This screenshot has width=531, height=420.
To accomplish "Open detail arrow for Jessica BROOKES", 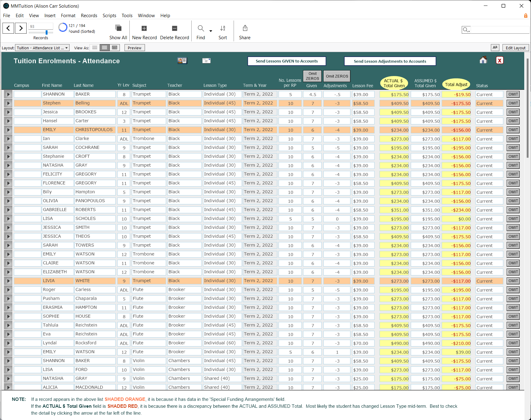I will click(8, 112).
